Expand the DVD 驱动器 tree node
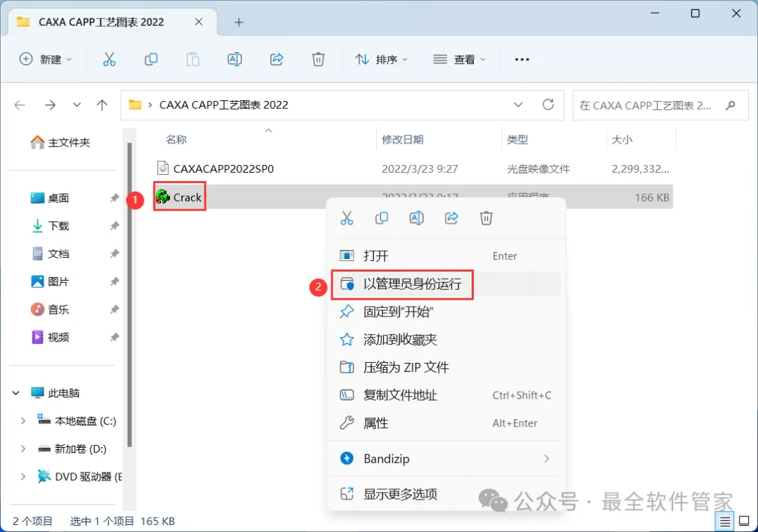The image size is (758, 532). point(22,477)
